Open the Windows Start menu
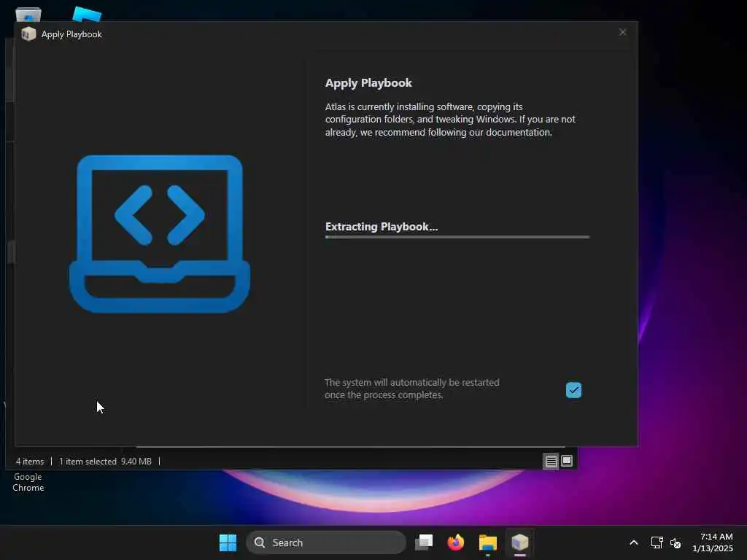This screenshot has height=560, width=747. click(x=228, y=542)
